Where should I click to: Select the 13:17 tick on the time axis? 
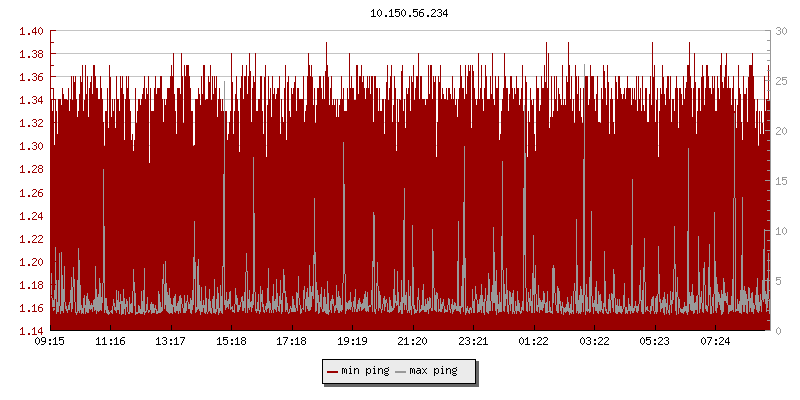[171, 342]
